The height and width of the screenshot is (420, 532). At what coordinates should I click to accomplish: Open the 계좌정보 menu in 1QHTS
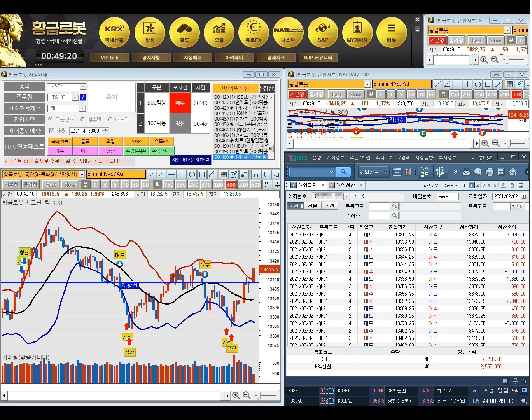(x=335, y=157)
